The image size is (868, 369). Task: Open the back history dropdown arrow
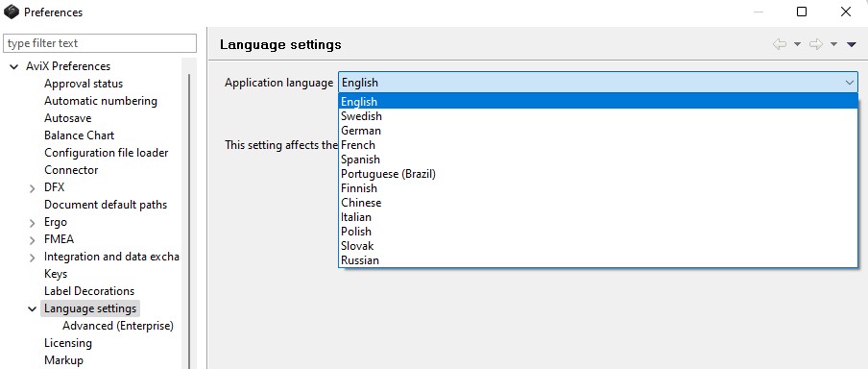tap(797, 44)
